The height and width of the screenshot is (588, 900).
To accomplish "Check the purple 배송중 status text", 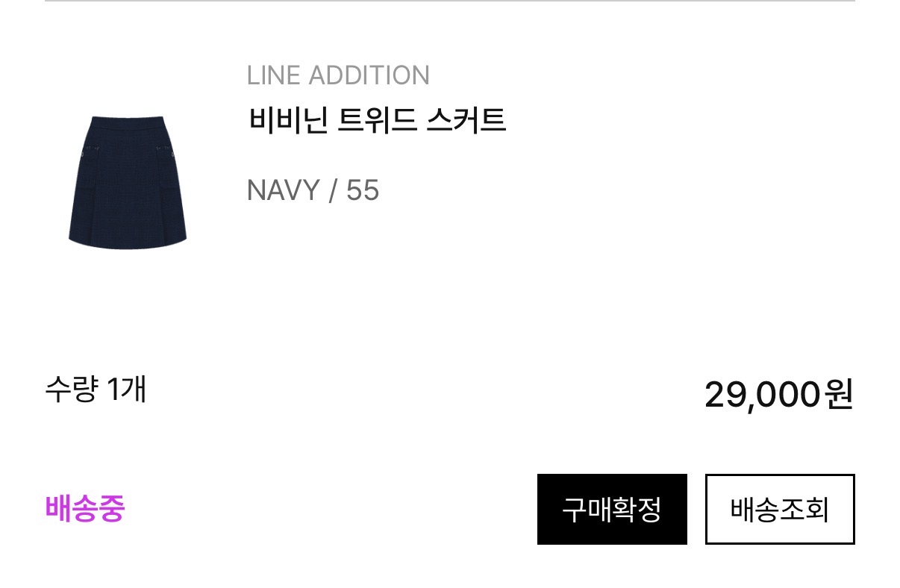I will point(85,509).
